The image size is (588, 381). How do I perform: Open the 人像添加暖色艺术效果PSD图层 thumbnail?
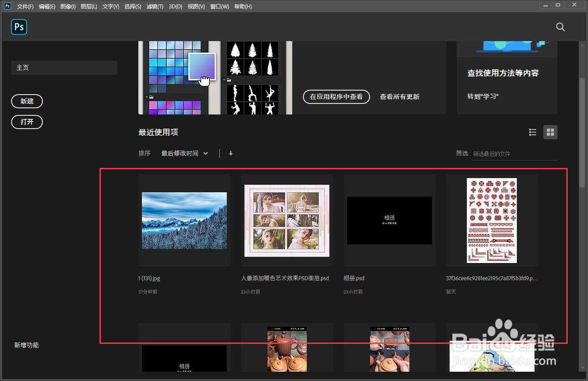[x=287, y=221]
